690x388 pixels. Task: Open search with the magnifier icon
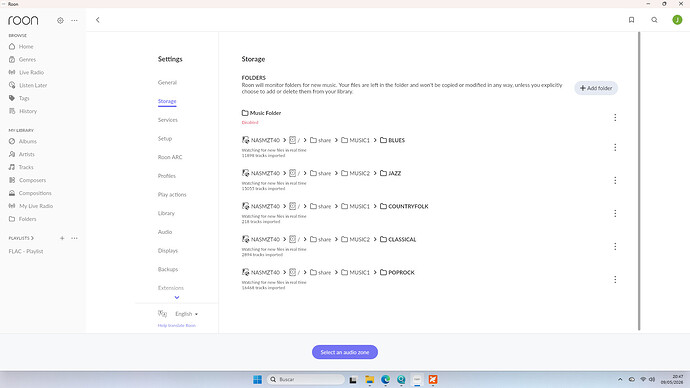654,20
